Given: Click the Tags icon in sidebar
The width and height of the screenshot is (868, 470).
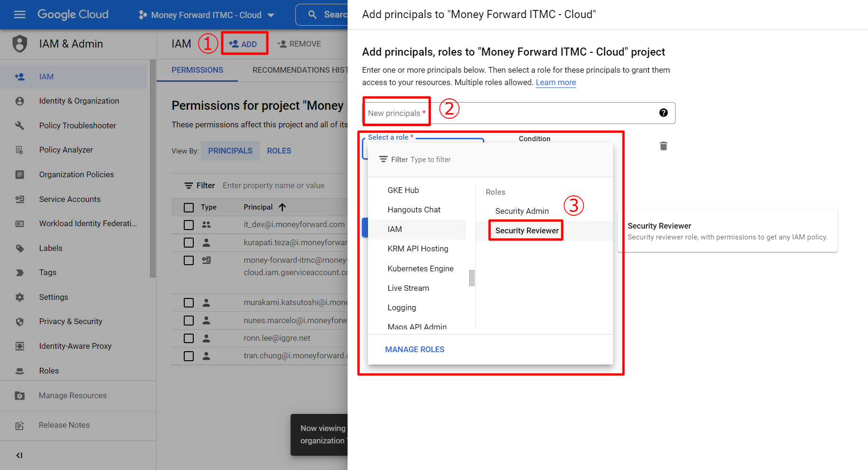Looking at the screenshot, I should (19, 272).
